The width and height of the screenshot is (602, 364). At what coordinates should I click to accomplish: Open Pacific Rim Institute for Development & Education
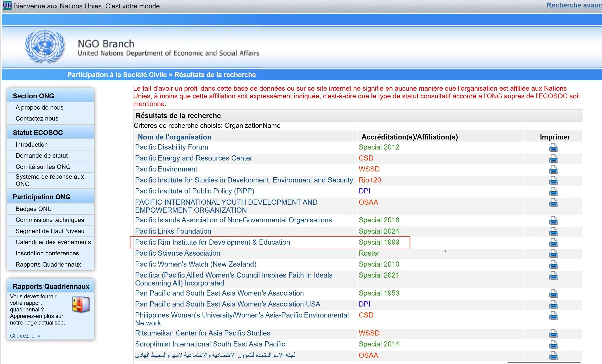pos(213,242)
